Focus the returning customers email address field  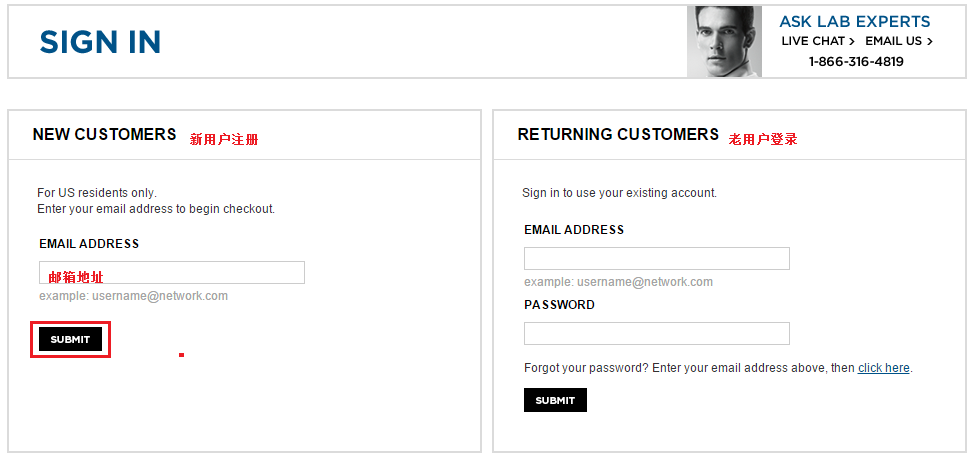tap(657, 259)
